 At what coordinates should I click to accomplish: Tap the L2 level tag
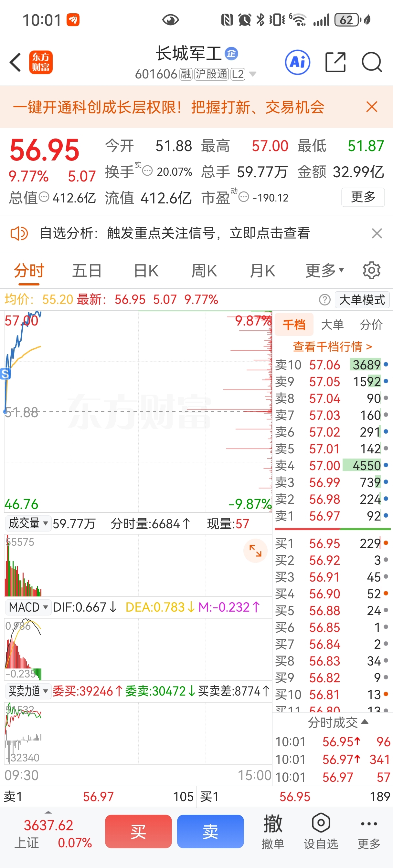click(x=238, y=74)
